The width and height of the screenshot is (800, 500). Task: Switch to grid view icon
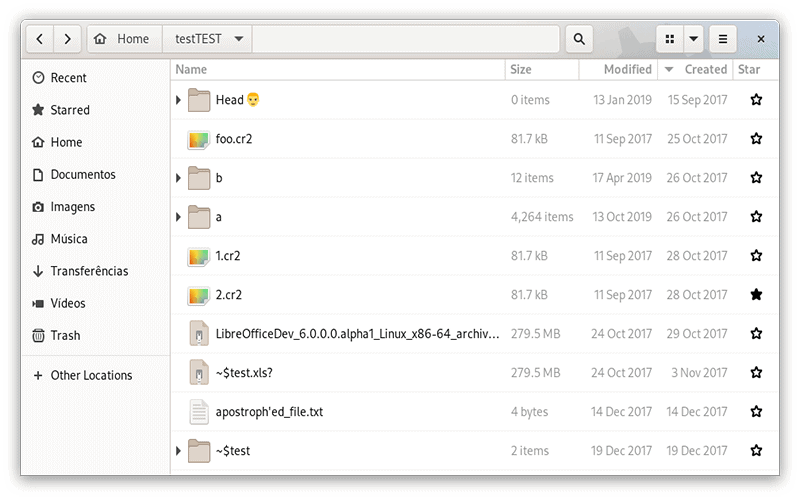[670, 39]
